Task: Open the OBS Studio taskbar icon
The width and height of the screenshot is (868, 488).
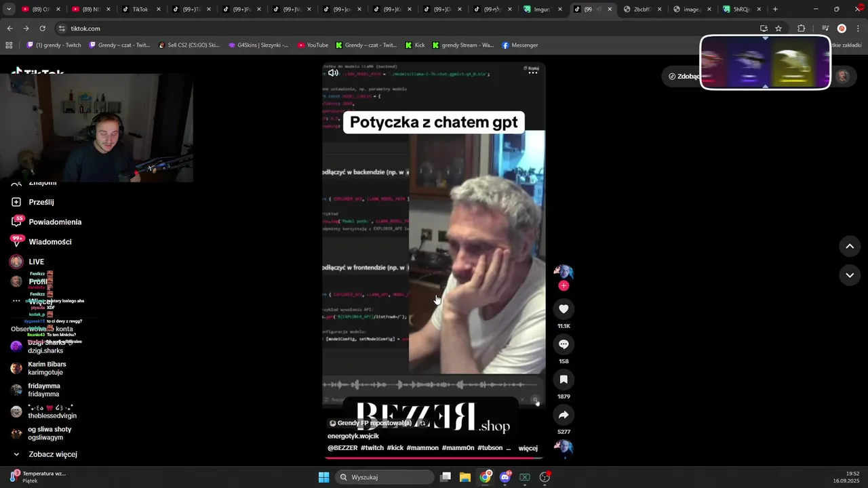Action: click(545, 477)
